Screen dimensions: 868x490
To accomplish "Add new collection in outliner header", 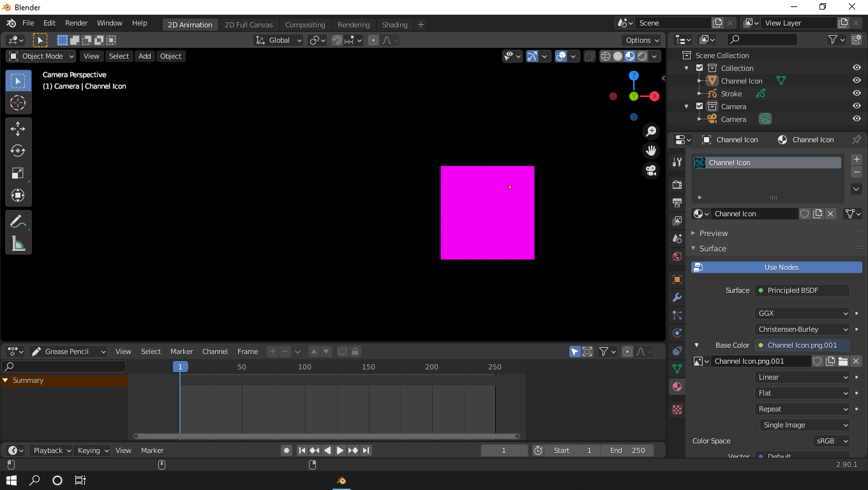I will point(856,40).
